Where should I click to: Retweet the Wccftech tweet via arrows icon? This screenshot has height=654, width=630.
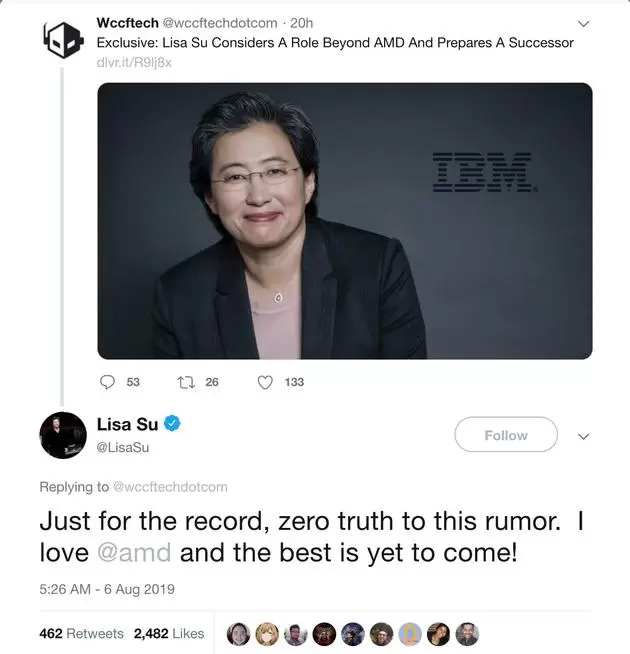[x=186, y=382]
